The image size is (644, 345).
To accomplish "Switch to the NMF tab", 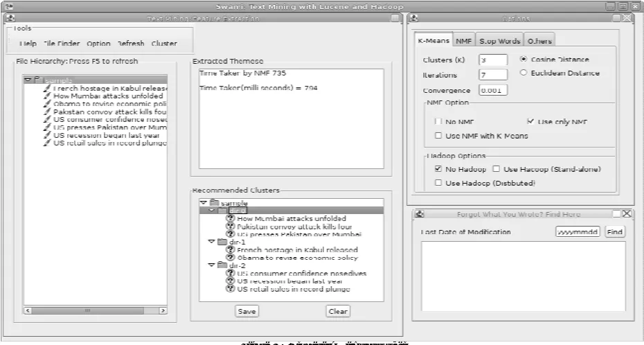I will coord(464,41).
